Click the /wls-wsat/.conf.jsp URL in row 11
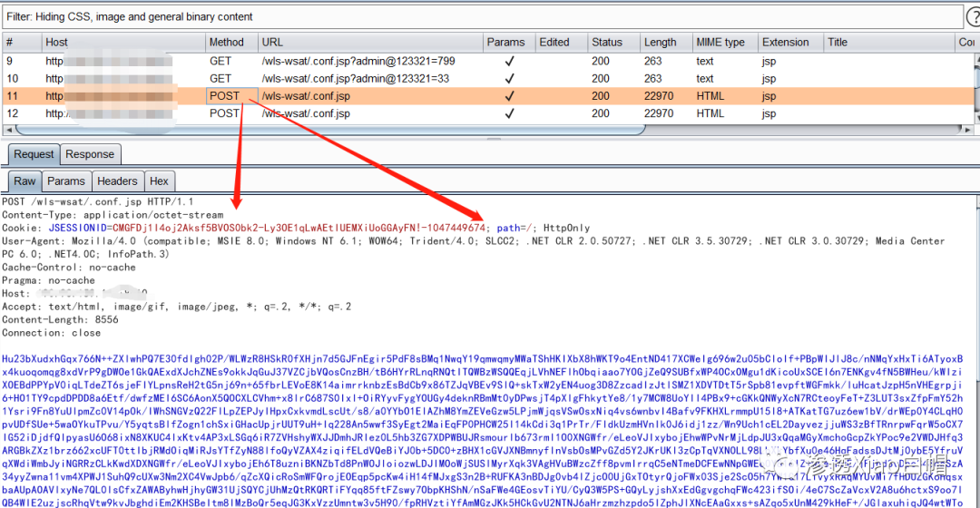The height and width of the screenshot is (508, 980). tap(306, 96)
